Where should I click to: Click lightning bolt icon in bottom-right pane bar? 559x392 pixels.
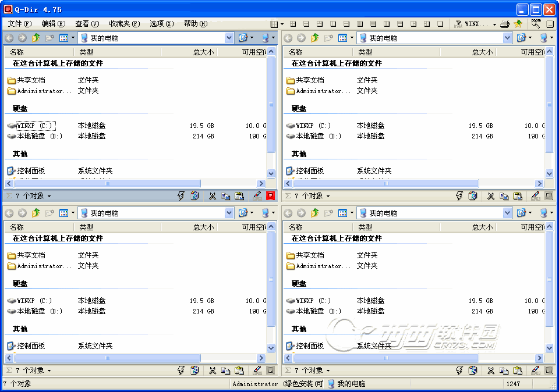pos(459,370)
